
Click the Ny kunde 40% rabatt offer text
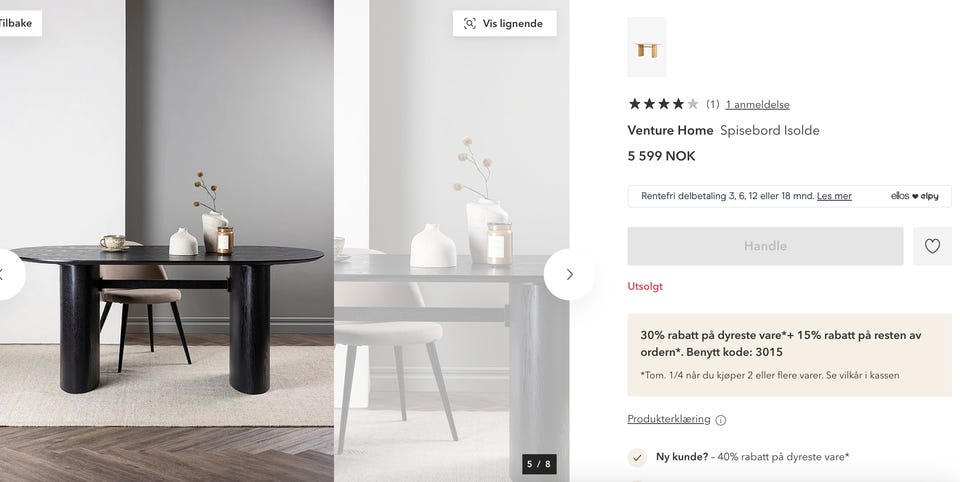(x=752, y=457)
